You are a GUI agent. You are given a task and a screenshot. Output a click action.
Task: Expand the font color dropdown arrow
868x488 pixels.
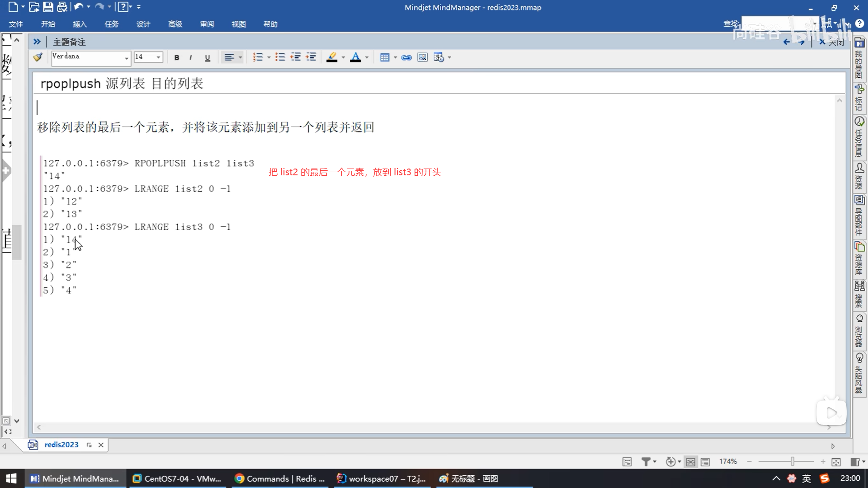tap(367, 57)
